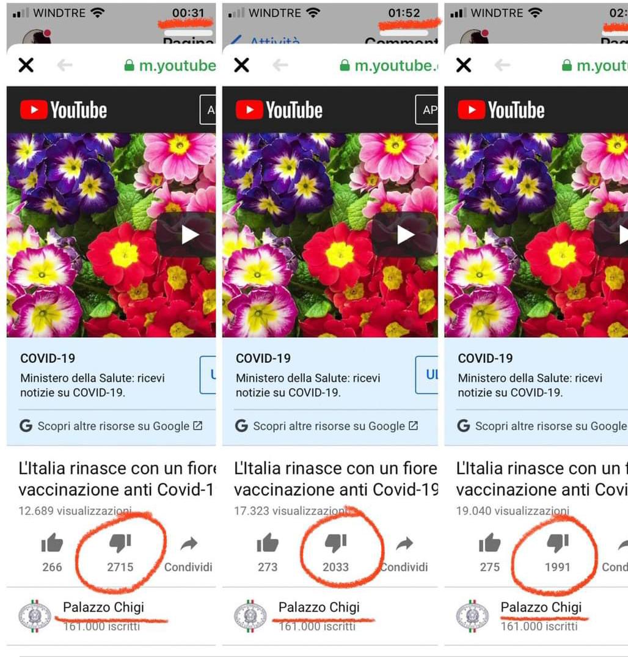
Task: Tap the thumbs-down icon above 2715
Action: click(120, 544)
